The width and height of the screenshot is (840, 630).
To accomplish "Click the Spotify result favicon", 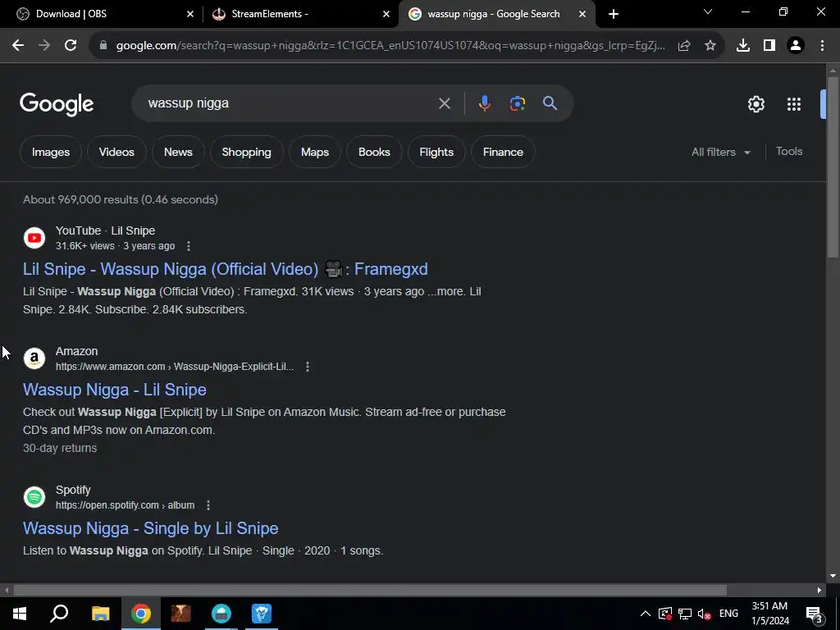I will click(34, 497).
